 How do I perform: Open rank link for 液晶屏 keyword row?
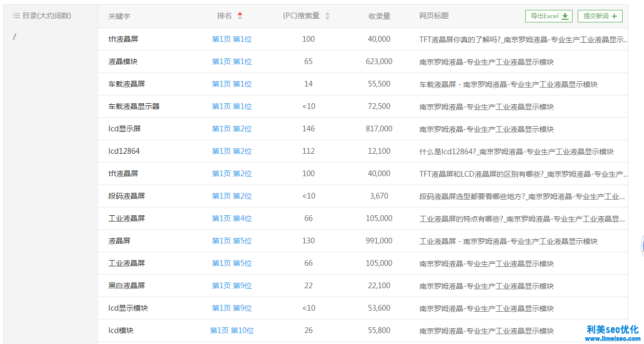pos(232,241)
